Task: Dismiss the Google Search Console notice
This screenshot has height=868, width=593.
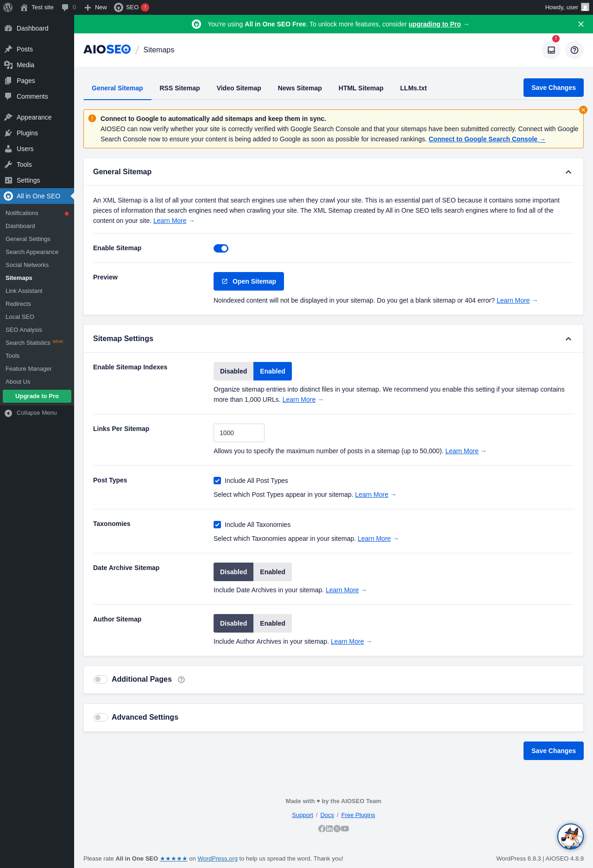Action: (583, 110)
